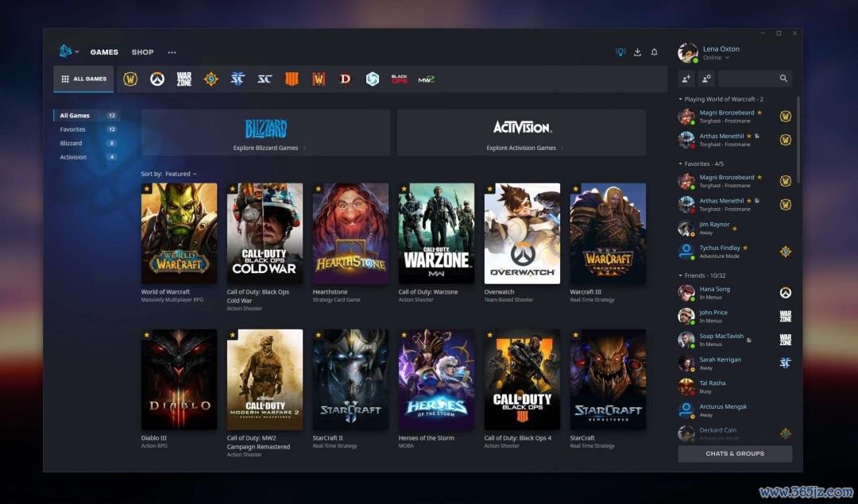The image size is (858, 504).
Task: Toggle favorite star on Overwatch tile
Action: (489, 189)
